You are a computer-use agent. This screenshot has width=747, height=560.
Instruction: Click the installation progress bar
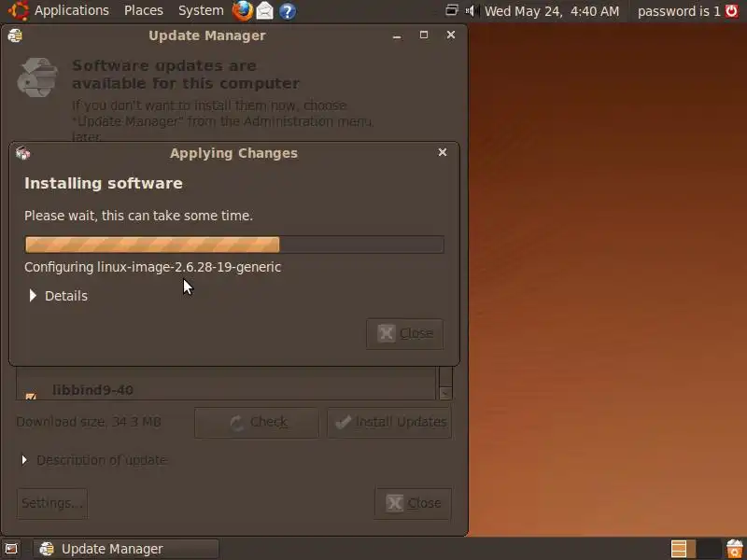click(234, 245)
